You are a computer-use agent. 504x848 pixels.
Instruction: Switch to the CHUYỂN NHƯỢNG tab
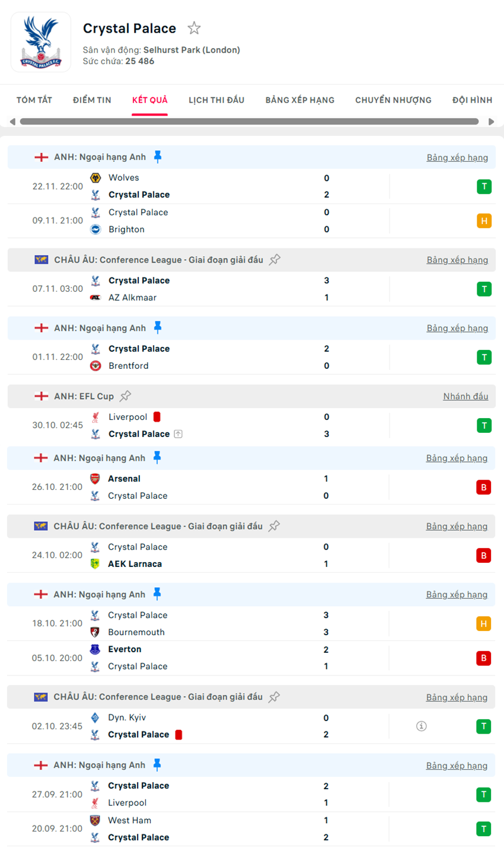pos(393,100)
